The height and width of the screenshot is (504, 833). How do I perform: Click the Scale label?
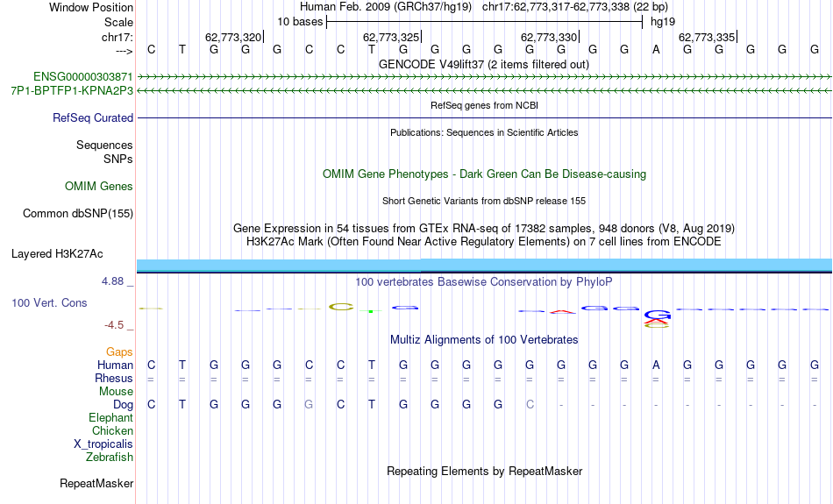(x=118, y=22)
